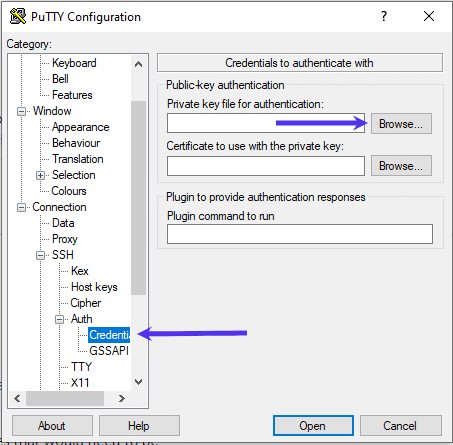This screenshot has width=453, height=445.
Task: Collapse the Window tree node
Action: point(21,111)
